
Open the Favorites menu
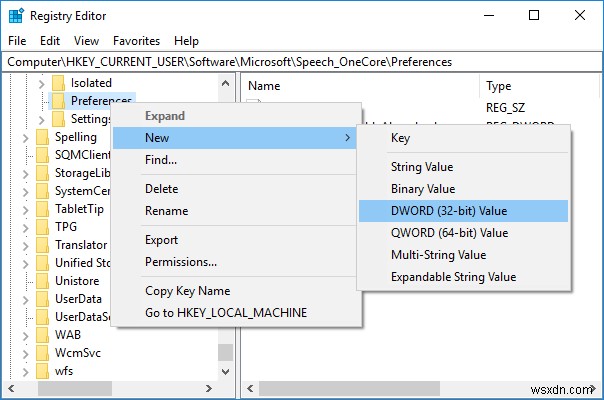tap(136, 41)
